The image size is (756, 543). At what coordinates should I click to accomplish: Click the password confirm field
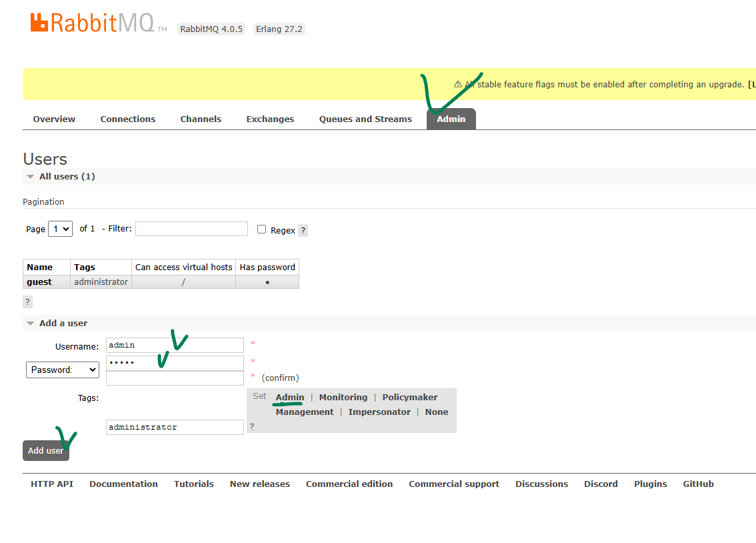tap(175, 378)
